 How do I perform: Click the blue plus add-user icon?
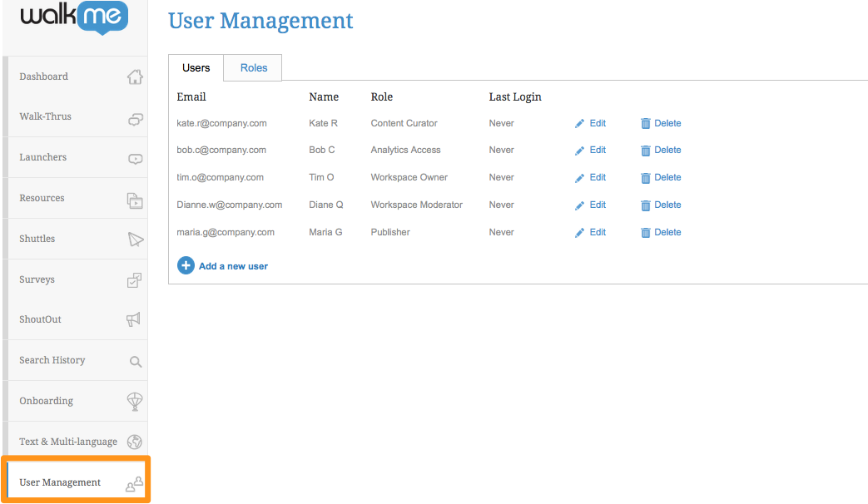pos(186,266)
